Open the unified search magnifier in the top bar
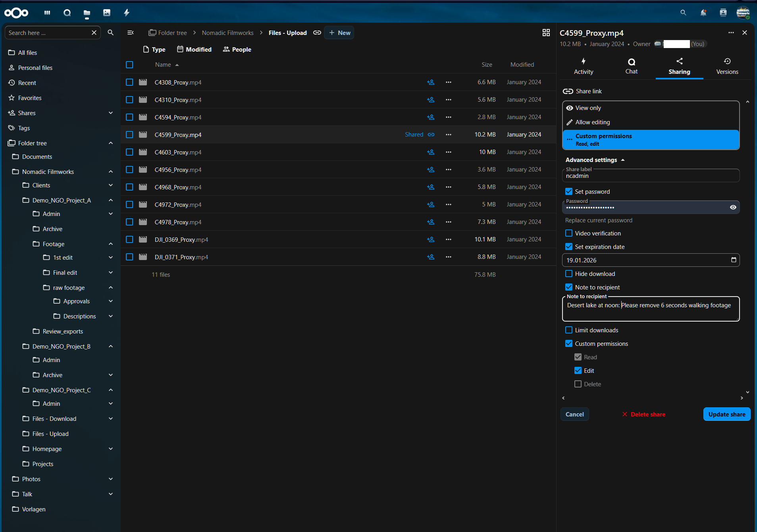 pyautogui.click(x=683, y=13)
